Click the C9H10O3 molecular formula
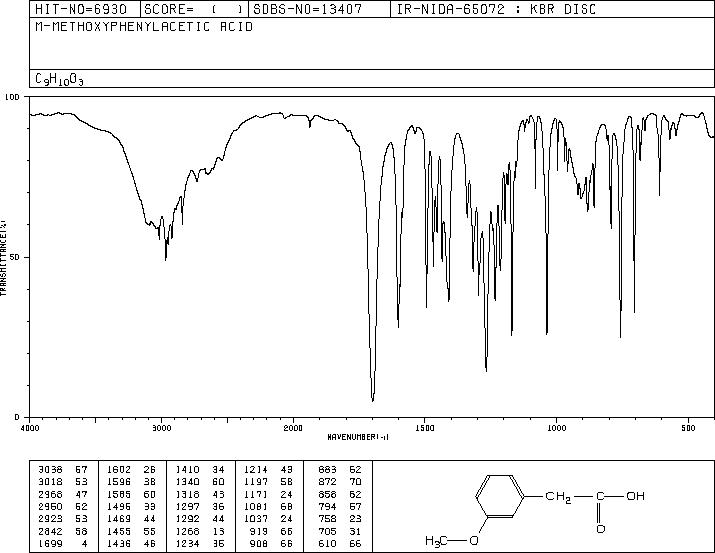Viewport: 715px width, 553px height. [59, 80]
